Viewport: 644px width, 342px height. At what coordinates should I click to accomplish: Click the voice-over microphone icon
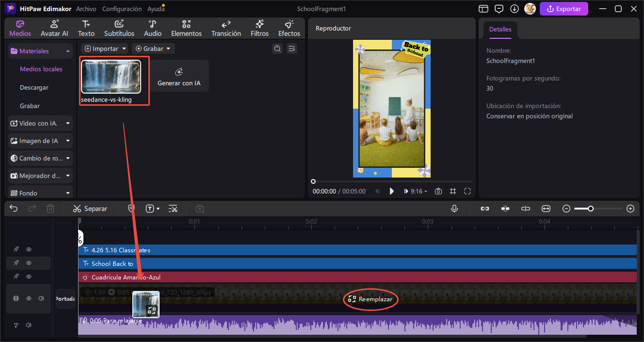454,208
